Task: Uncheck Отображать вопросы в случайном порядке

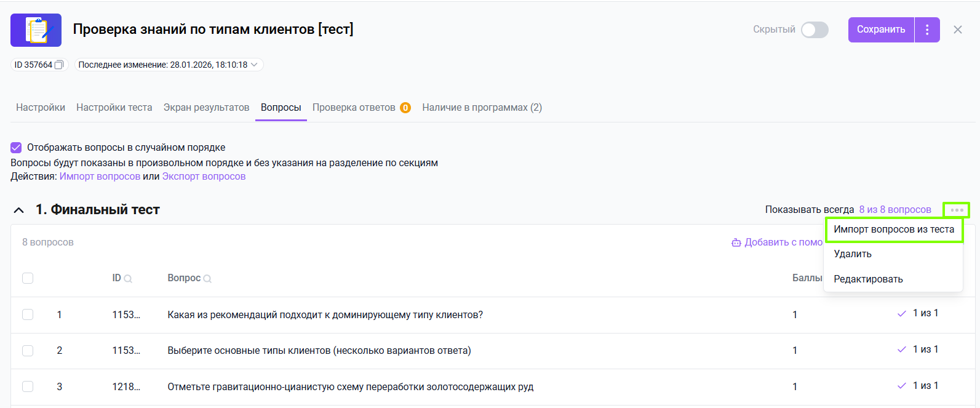Action: pos(17,148)
